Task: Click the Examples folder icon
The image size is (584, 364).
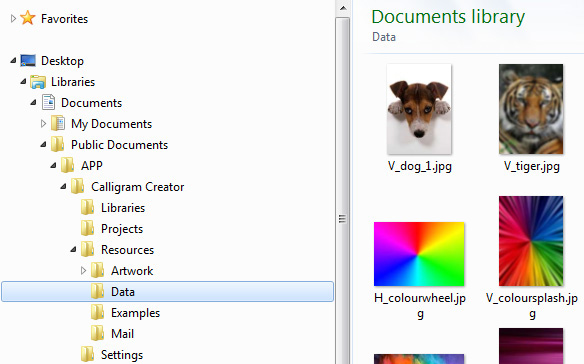Action: pos(98,312)
